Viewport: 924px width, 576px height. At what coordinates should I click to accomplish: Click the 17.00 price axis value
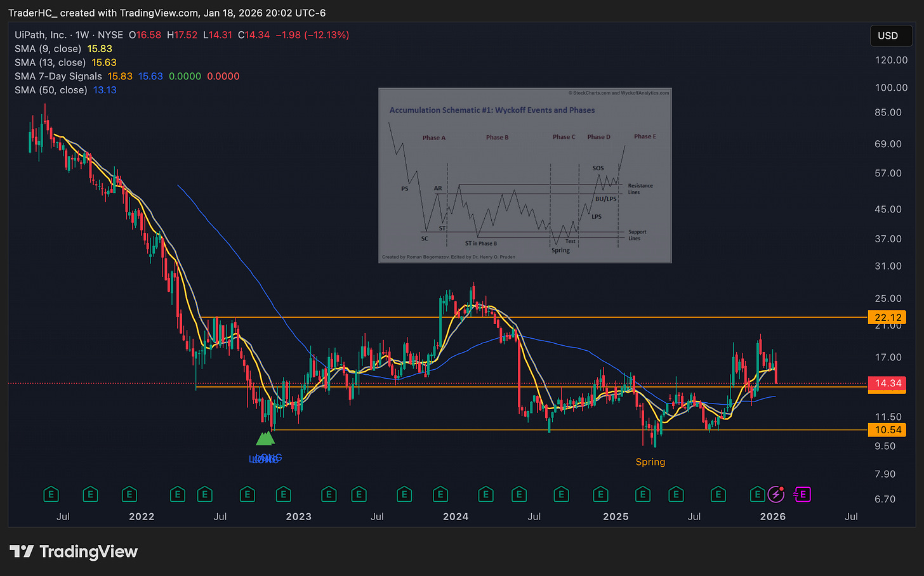[888, 358]
